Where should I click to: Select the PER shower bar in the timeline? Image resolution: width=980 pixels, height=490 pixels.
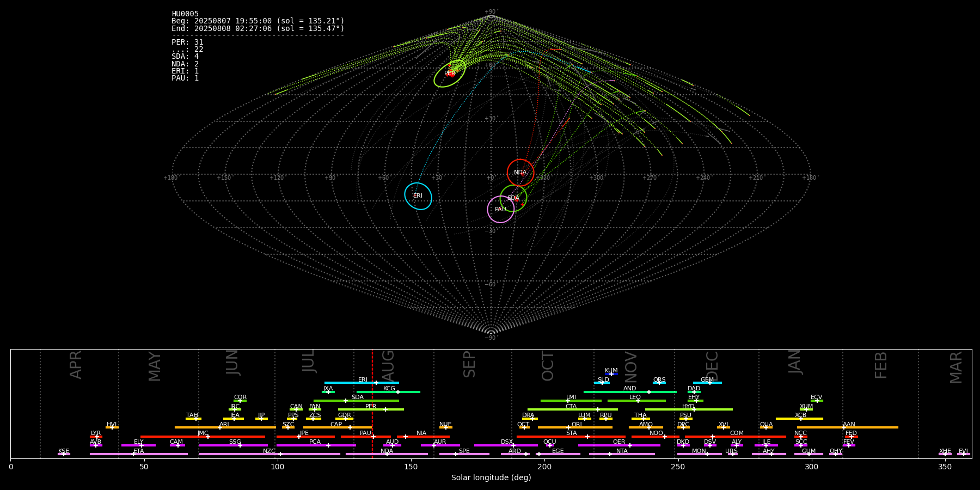371,409
